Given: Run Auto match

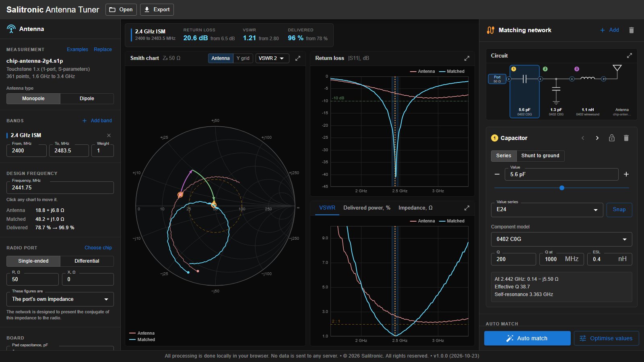Looking at the screenshot, I should (x=527, y=338).
